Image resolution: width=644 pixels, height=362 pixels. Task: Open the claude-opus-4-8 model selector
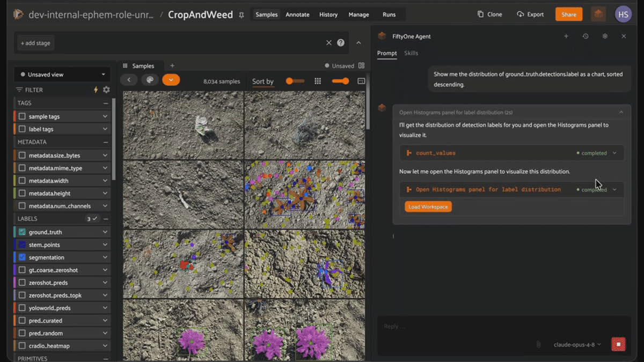coord(577,344)
